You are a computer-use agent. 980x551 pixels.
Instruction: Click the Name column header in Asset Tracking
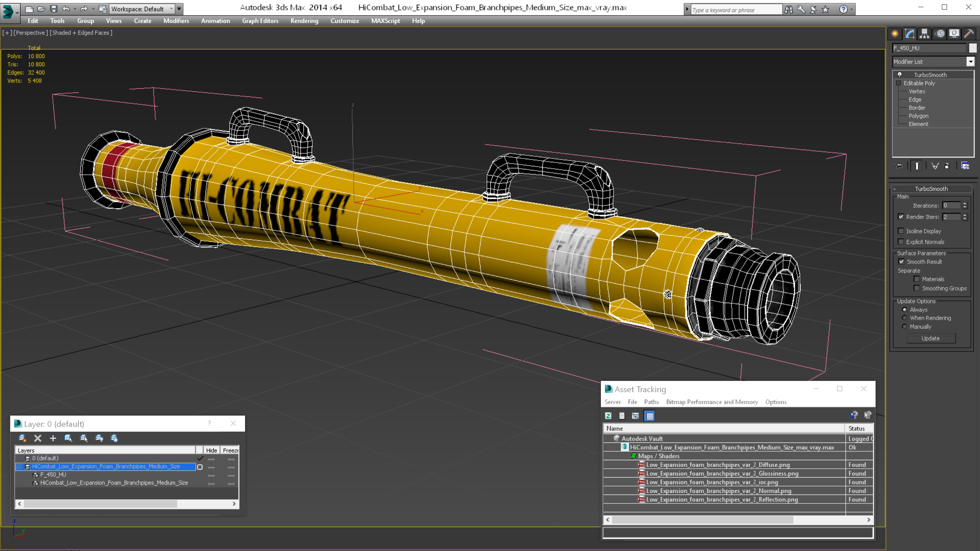click(x=723, y=429)
